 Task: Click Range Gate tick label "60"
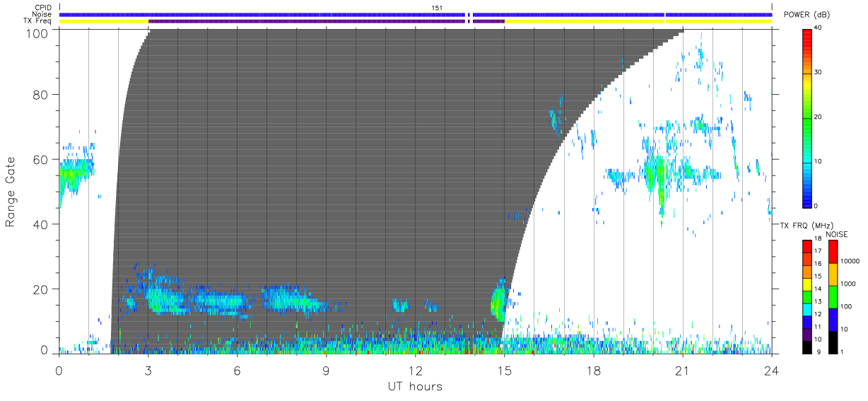coord(42,159)
